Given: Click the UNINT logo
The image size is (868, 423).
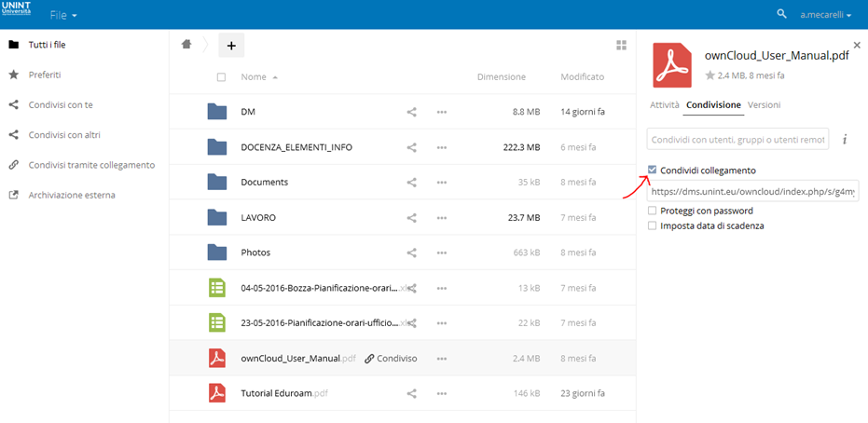Looking at the screenshot, I should pyautogui.click(x=17, y=8).
